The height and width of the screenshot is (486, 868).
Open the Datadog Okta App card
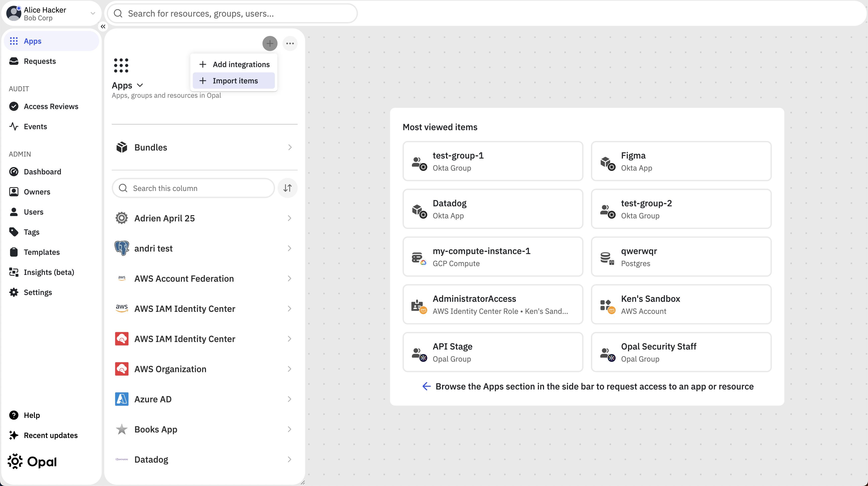click(493, 209)
